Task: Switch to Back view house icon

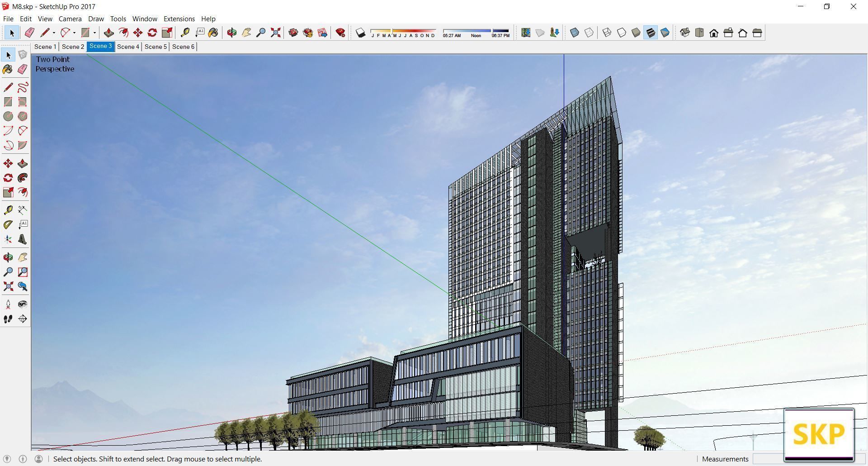Action: pos(743,33)
